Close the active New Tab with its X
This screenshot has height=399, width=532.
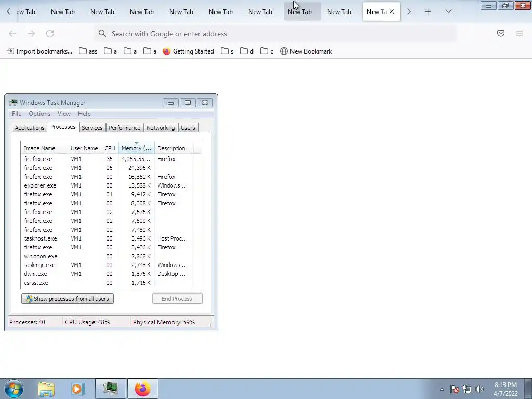click(392, 11)
